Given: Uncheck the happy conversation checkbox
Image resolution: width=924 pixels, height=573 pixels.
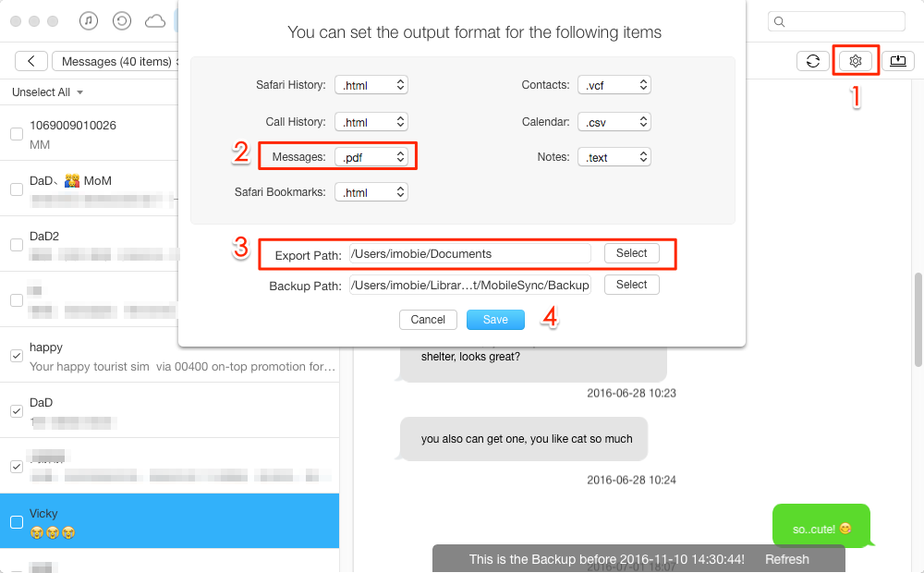Looking at the screenshot, I should [17, 356].
